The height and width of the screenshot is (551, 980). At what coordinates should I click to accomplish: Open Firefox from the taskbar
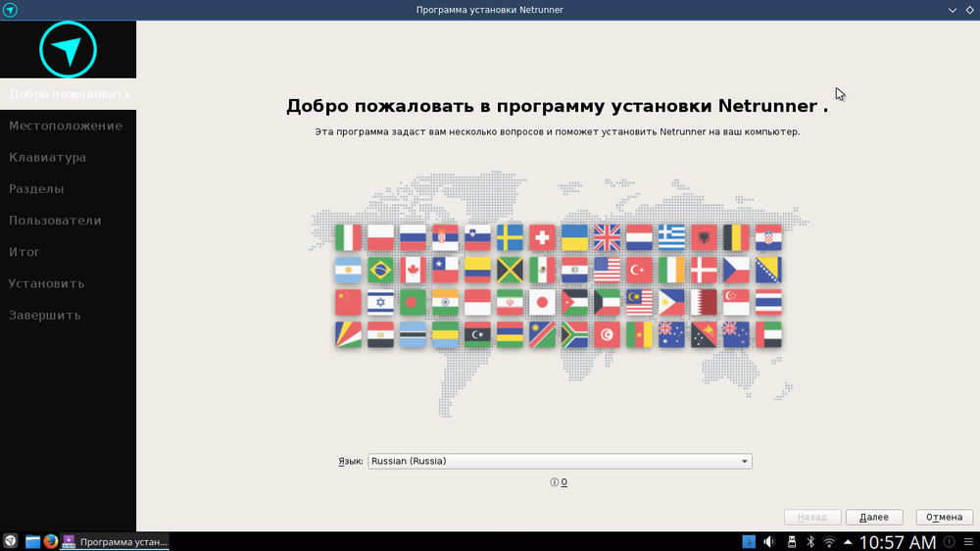[51, 541]
